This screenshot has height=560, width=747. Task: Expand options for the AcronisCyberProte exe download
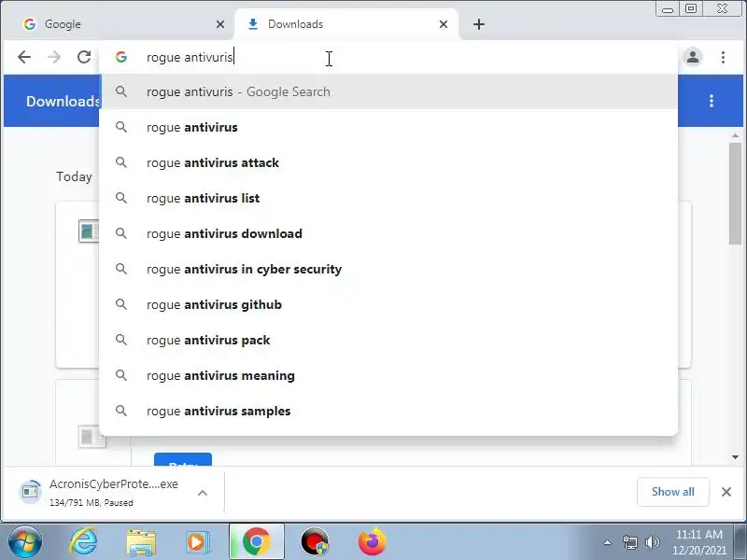point(203,493)
